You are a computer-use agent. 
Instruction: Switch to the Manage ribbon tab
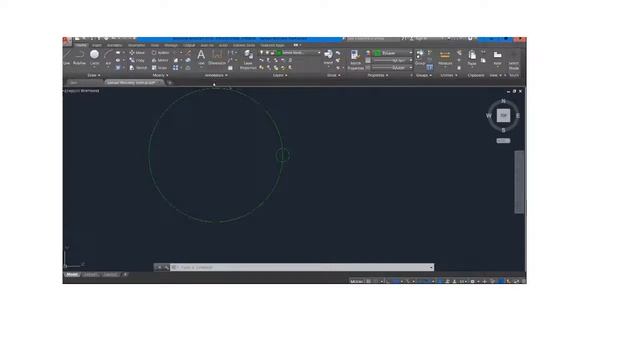pos(171,45)
